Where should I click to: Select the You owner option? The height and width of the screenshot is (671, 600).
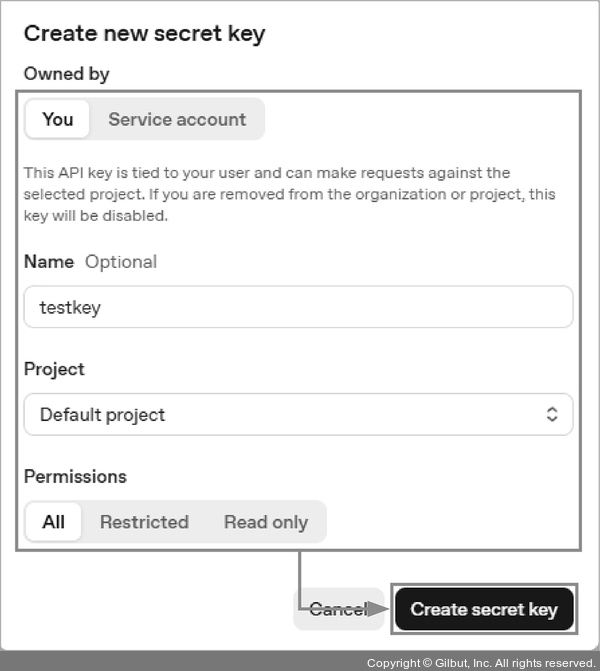pos(57,119)
